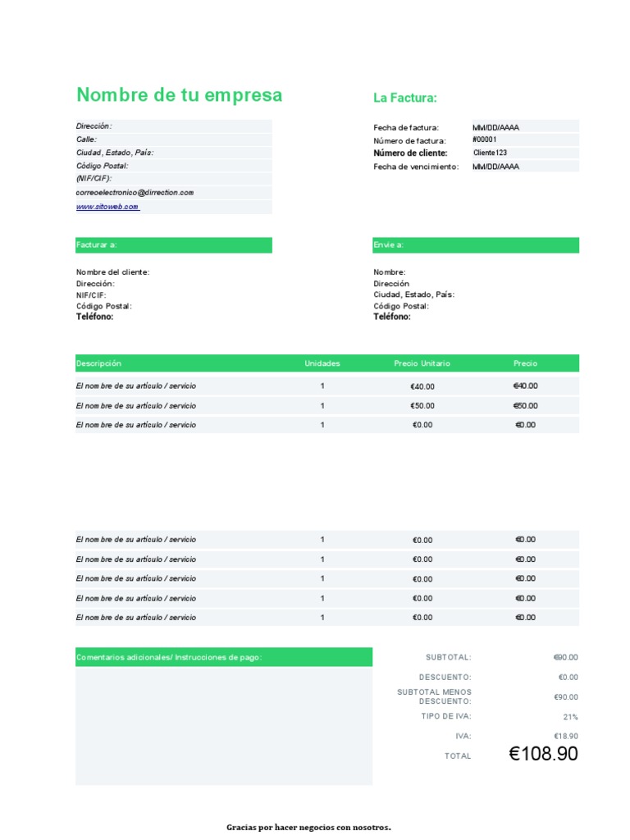Open the www.sitoweb.com website link

tap(107, 207)
